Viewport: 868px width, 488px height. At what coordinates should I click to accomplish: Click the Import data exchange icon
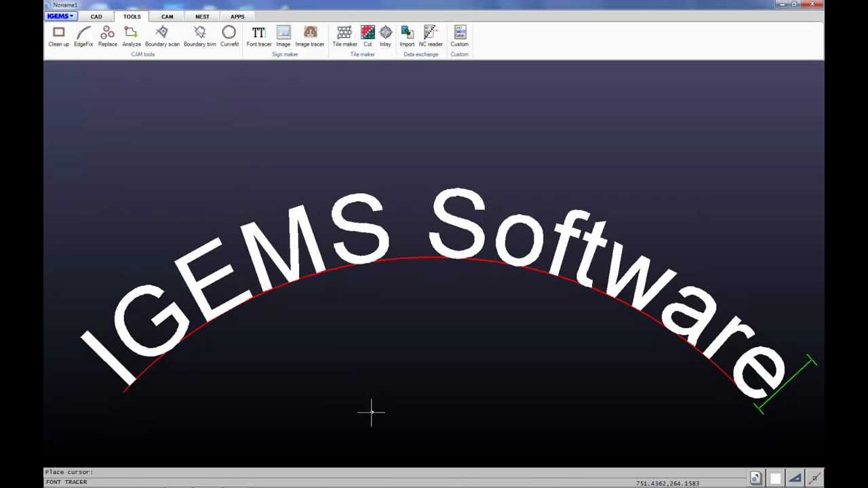pos(407,37)
